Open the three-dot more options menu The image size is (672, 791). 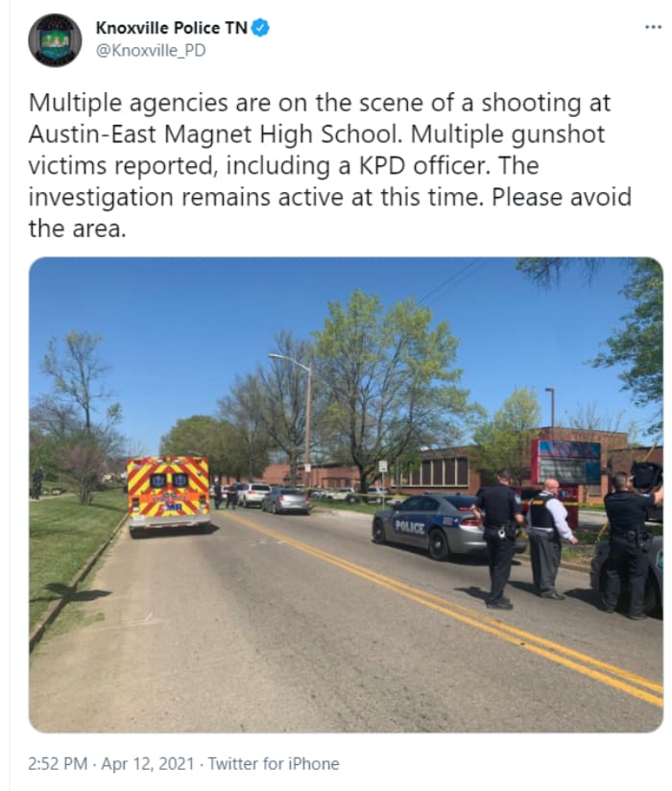coord(653,27)
